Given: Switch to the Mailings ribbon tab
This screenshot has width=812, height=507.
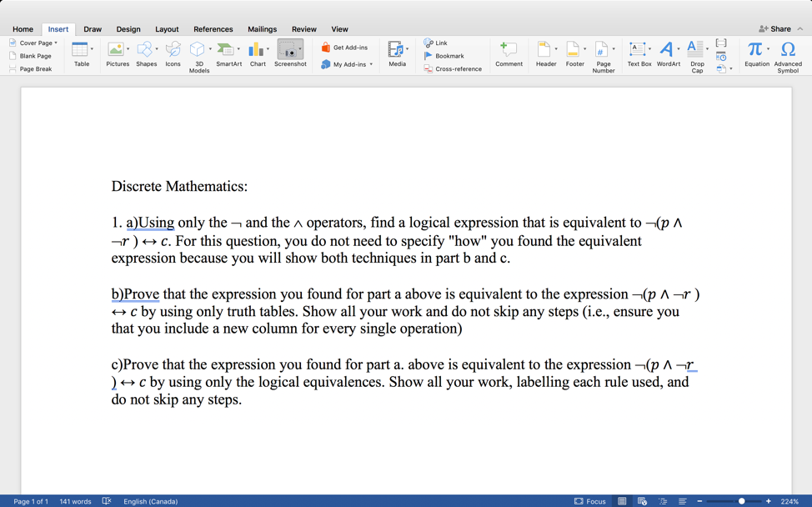Looking at the screenshot, I should pyautogui.click(x=262, y=28).
